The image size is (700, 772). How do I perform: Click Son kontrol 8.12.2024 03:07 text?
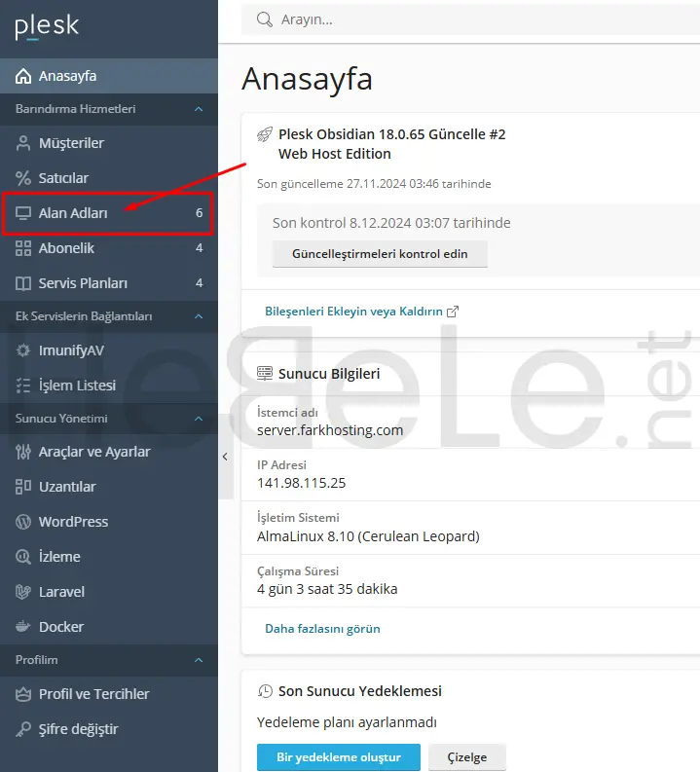pos(391,223)
